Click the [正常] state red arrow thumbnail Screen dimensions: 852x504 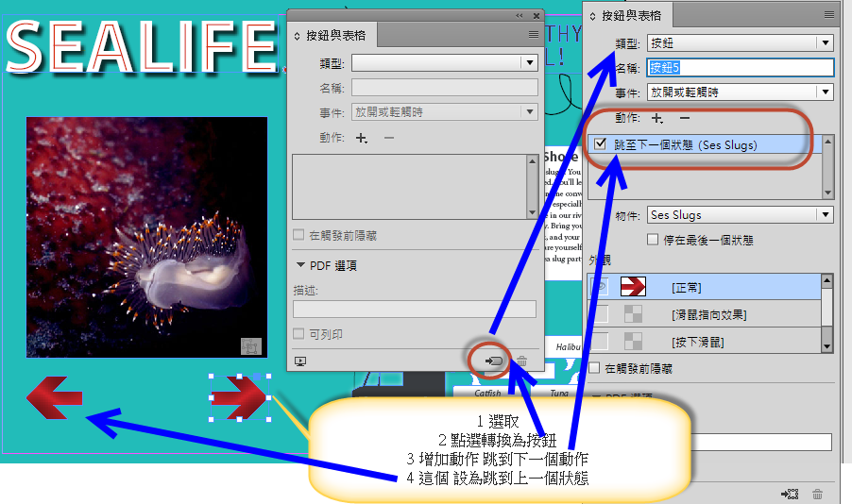tap(633, 286)
